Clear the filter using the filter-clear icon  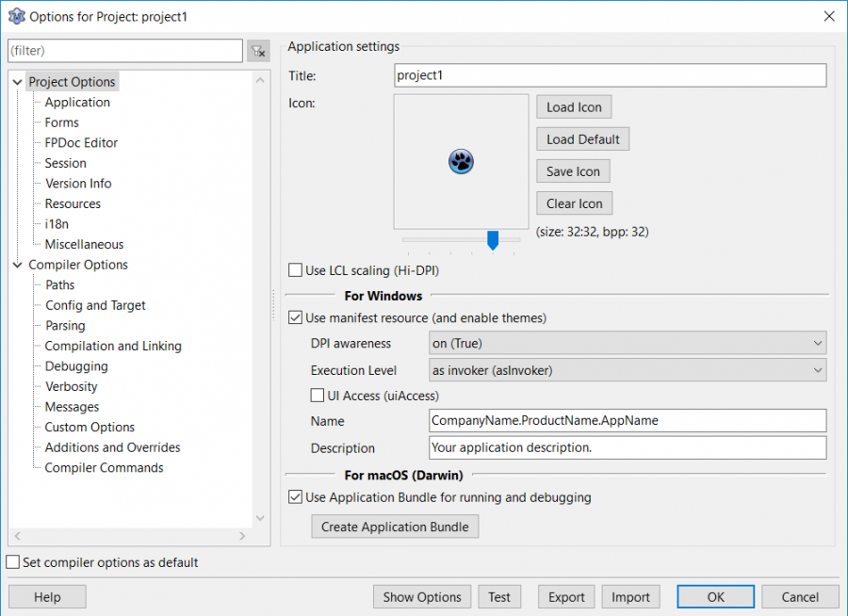coord(258,50)
